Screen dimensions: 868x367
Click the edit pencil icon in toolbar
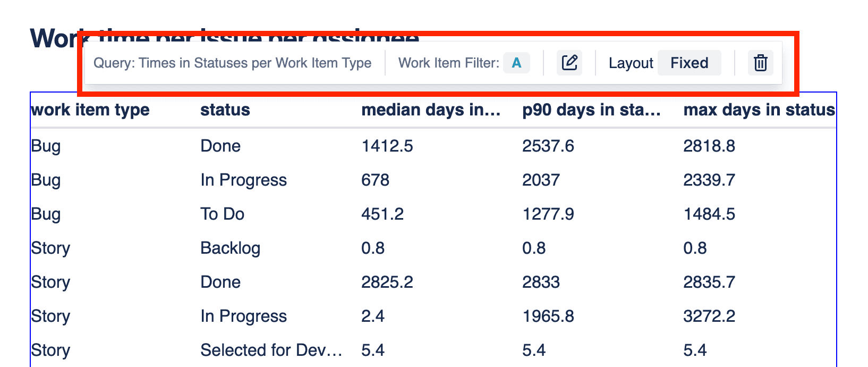pos(569,63)
